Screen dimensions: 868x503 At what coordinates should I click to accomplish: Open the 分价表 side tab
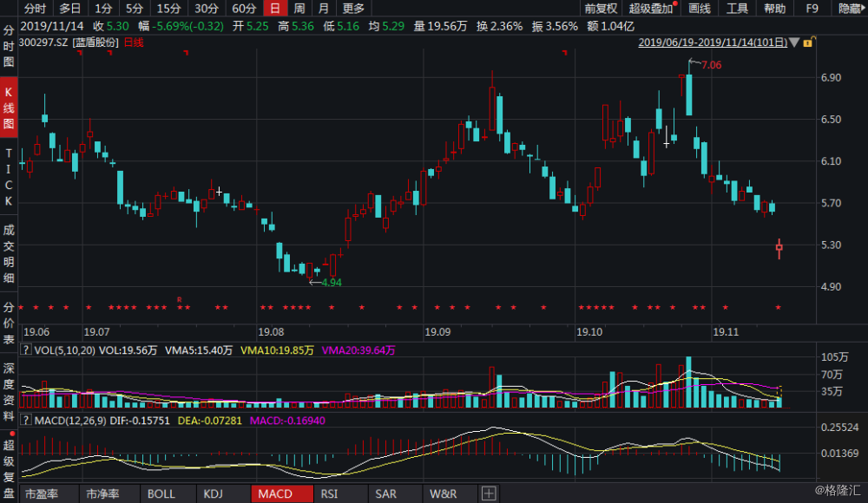tap(9, 323)
